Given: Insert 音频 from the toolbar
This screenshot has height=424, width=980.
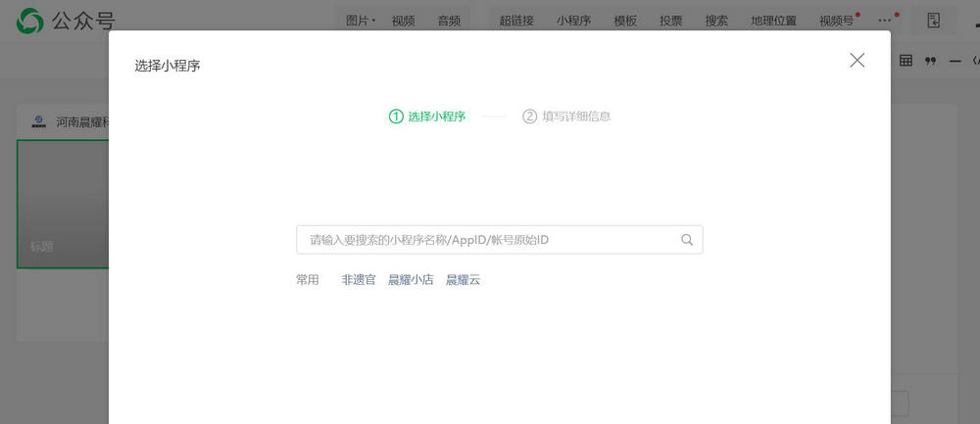Looking at the screenshot, I should [x=449, y=21].
